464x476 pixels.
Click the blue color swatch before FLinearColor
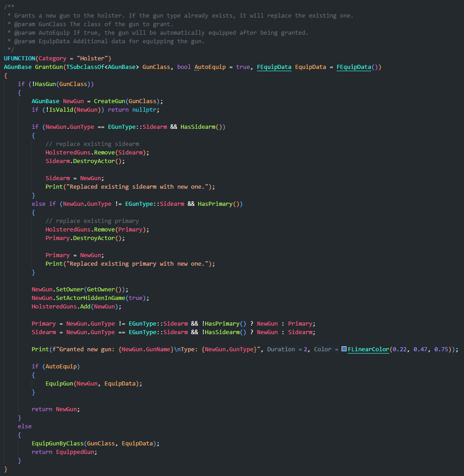coord(344,349)
